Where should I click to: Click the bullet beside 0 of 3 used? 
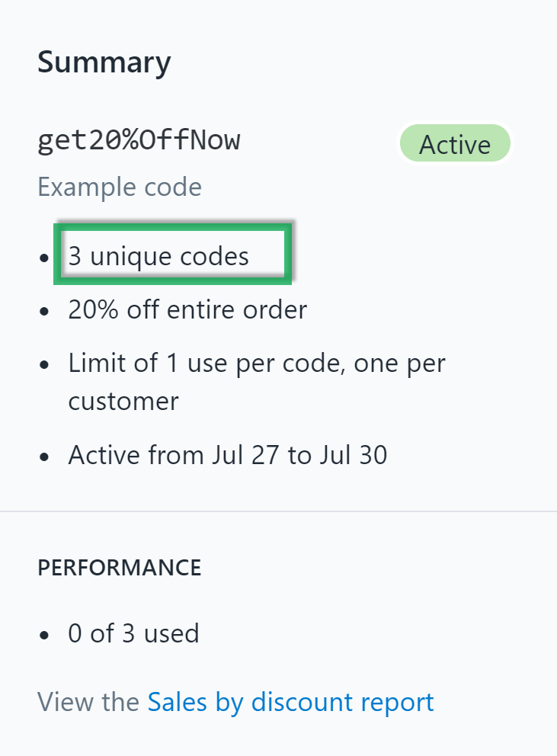43,634
